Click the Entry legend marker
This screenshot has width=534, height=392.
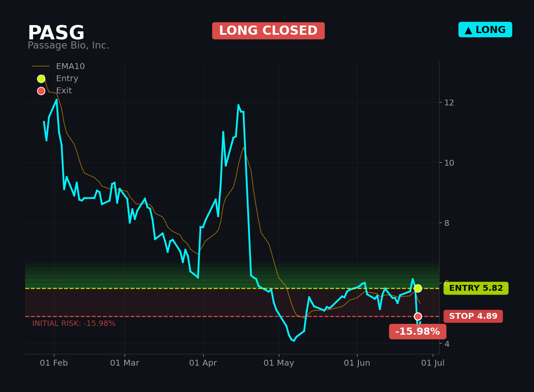(41, 79)
